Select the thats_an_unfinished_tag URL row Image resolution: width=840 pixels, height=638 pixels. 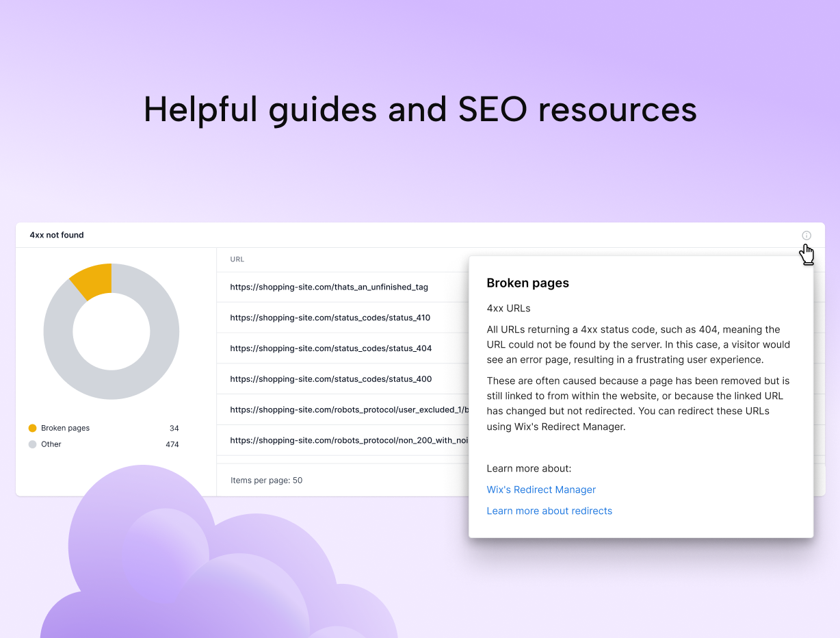click(343, 287)
